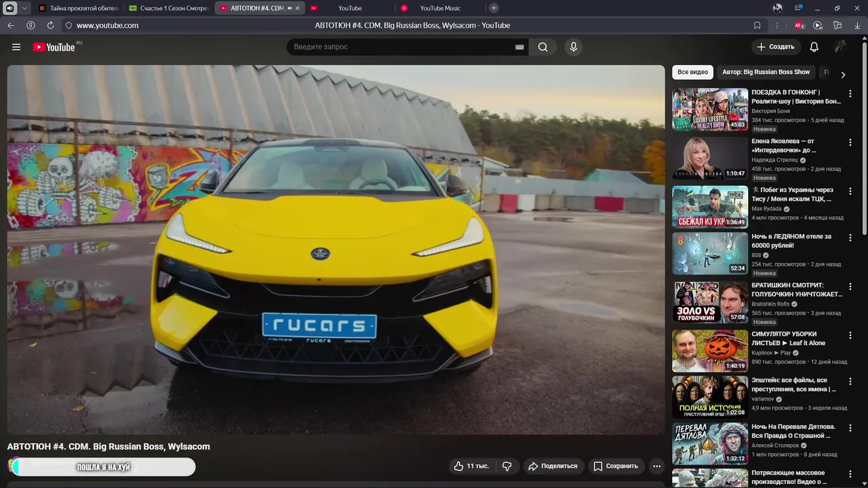Click the 'Создать' button
Screen dimensions: 868x488
pyautogui.click(x=776, y=47)
